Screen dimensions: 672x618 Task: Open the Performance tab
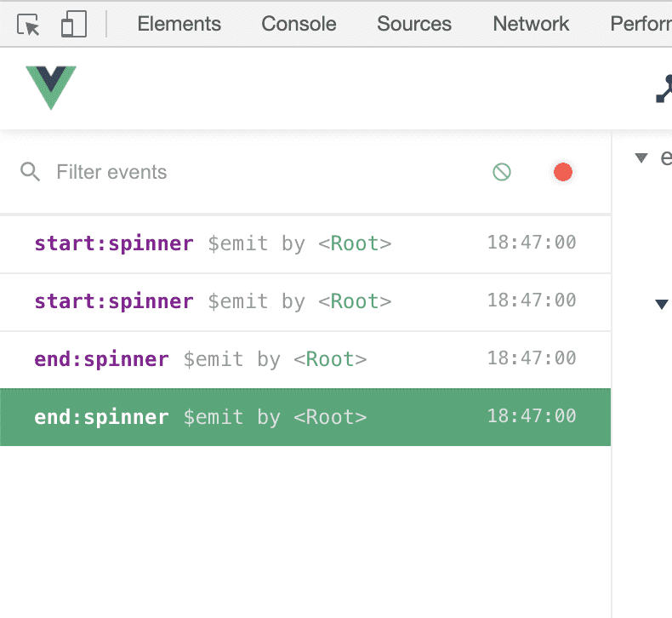pos(640,25)
